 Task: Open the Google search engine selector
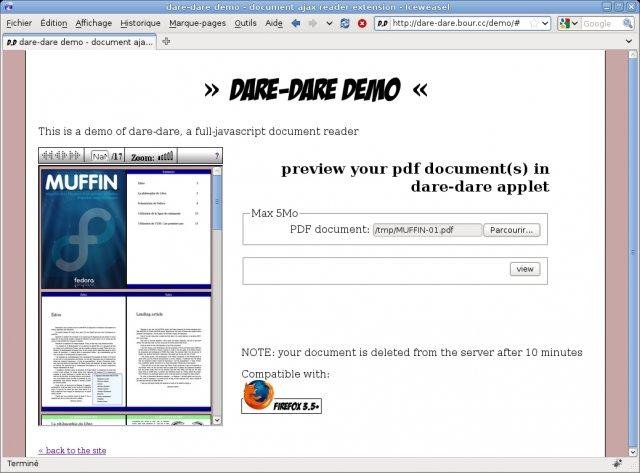click(x=569, y=24)
